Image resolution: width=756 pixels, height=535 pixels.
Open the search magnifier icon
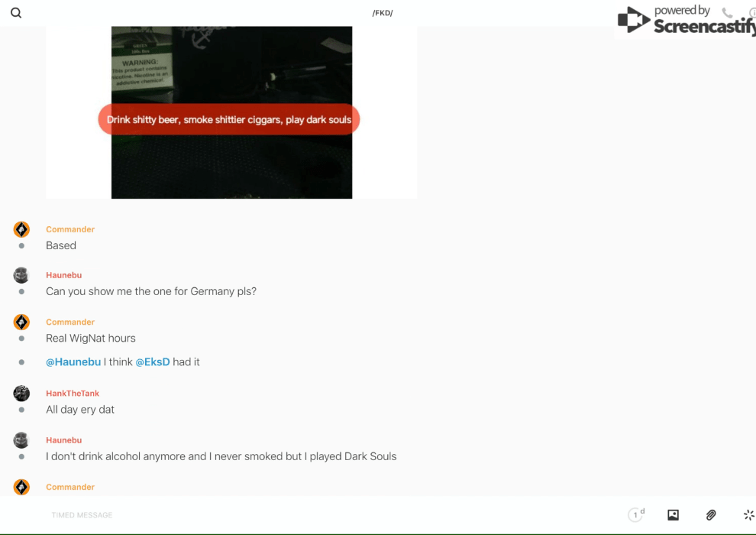[16, 13]
